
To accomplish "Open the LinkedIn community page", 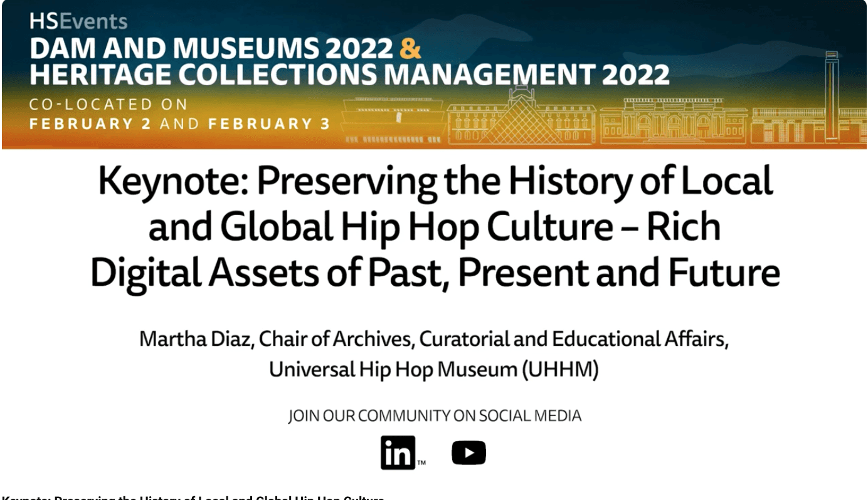I will pos(398,451).
